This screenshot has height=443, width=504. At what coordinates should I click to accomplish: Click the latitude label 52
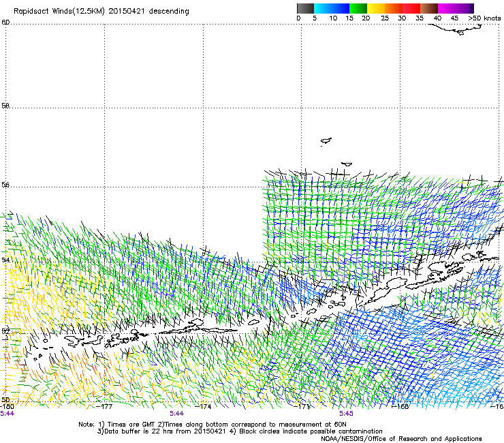pos(5,331)
